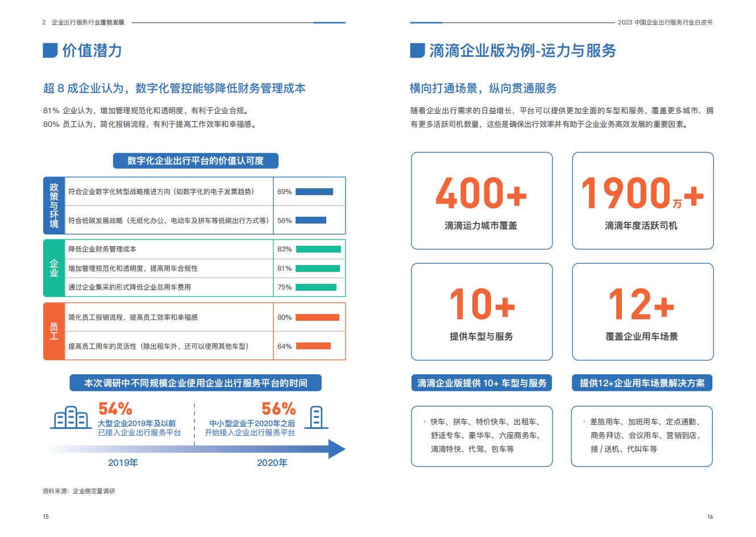Click the 快车、拼车 vehicle list box
Viewport: 756px width, 537px height.
(x=481, y=436)
